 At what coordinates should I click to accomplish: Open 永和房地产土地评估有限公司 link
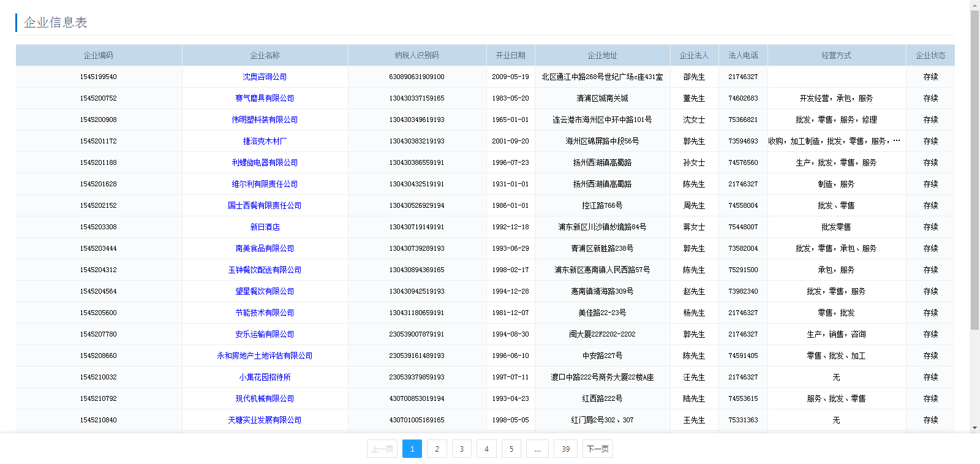[x=265, y=356]
